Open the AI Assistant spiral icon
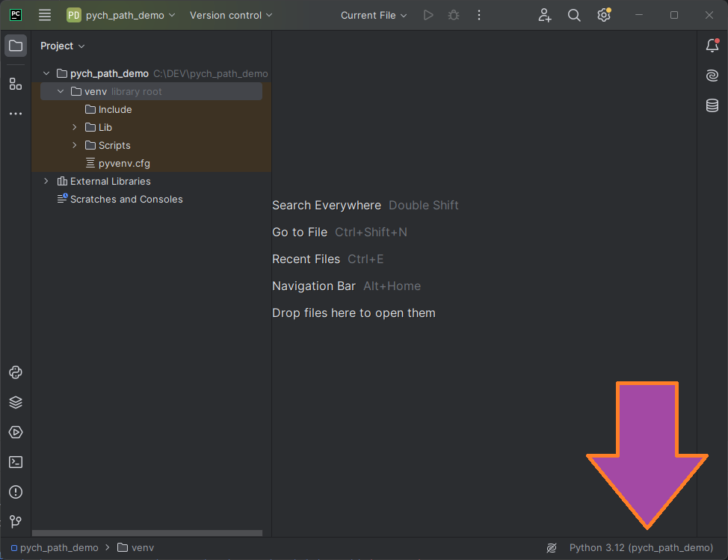Image resolution: width=728 pixels, height=560 pixels. [712, 76]
